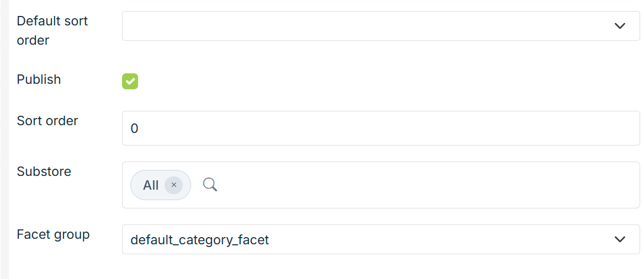The width and height of the screenshot is (644, 279).
Task: Click the Substore field label
Action: point(44,171)
